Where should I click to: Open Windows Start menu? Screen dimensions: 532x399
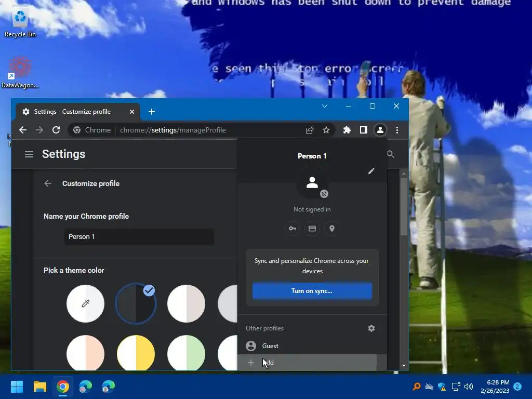tap(17, 387)
